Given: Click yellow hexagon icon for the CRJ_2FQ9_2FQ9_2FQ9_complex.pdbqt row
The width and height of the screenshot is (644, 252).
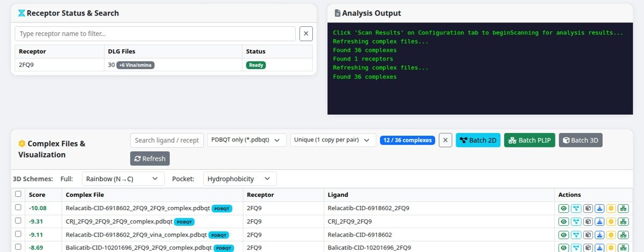Looking at the screenshot, I should pyautogui.click(x=611, y=221).
